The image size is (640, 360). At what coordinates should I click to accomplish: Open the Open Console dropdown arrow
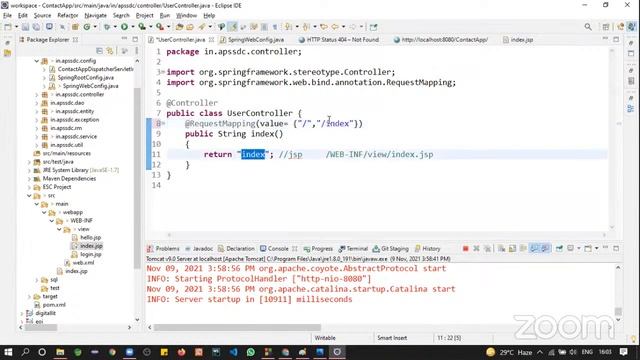(x=596, y=249)
